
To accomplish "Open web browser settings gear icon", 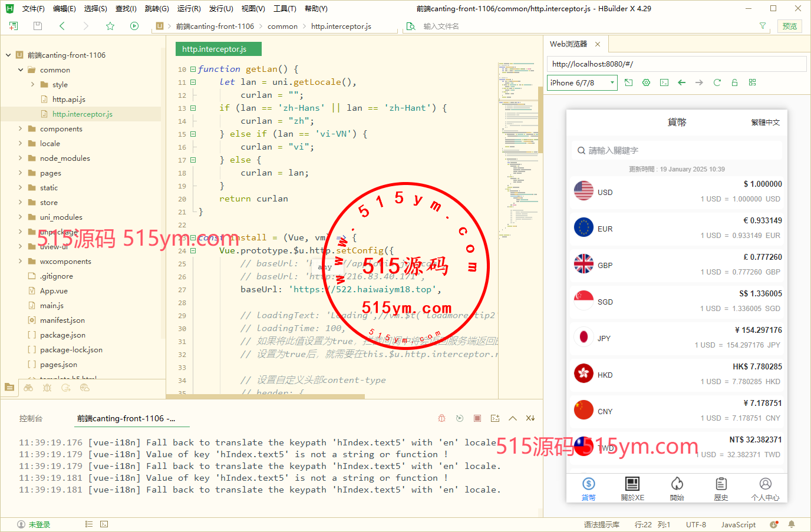I will [647, 82].
